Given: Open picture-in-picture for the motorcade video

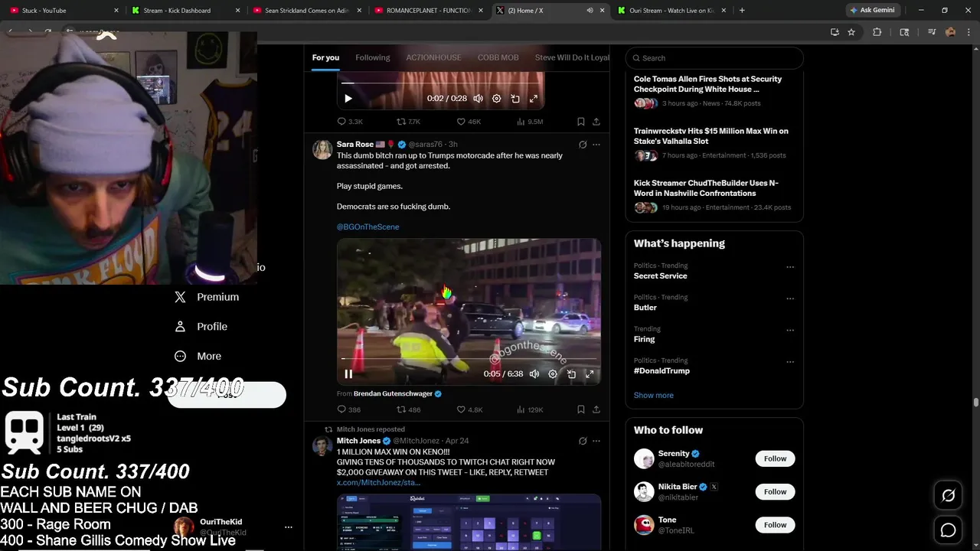Looking at the screenshot, I should click(571, 374).
